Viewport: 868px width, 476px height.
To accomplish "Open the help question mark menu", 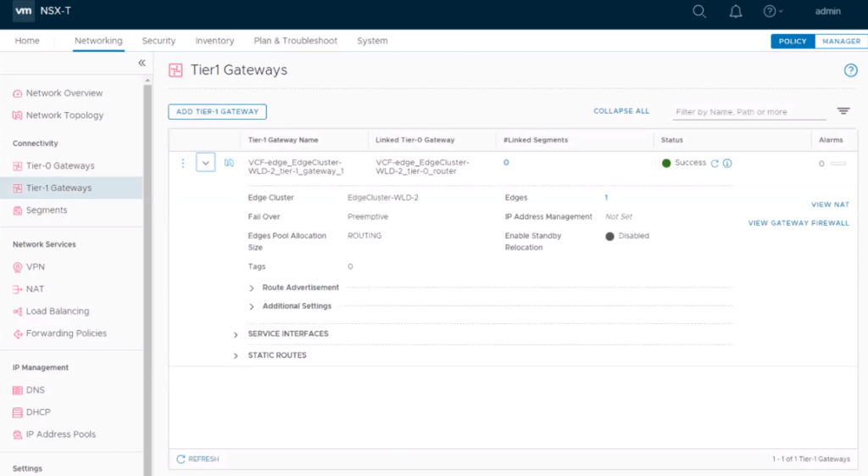I will coord(771,12).
